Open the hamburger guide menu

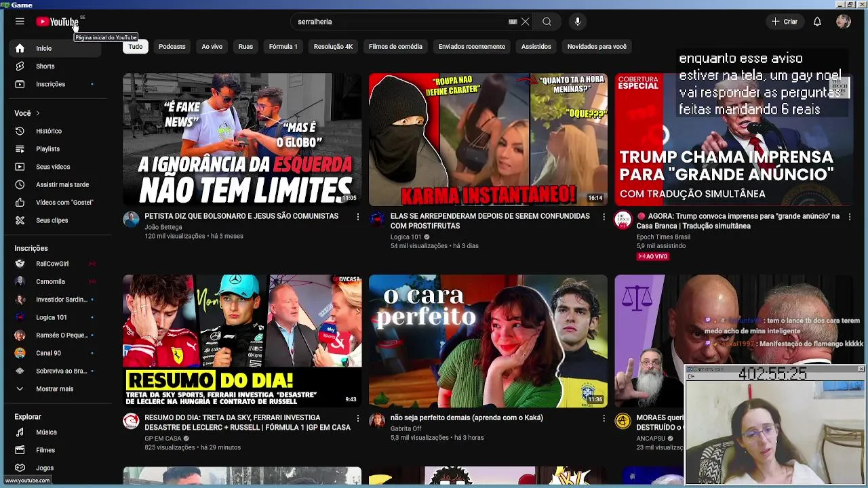20,22
